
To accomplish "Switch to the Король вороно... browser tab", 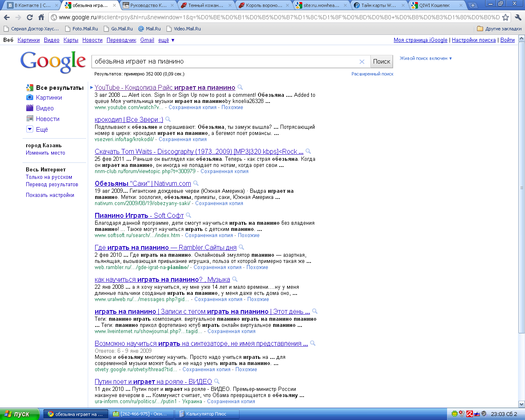I will (264, 5).
